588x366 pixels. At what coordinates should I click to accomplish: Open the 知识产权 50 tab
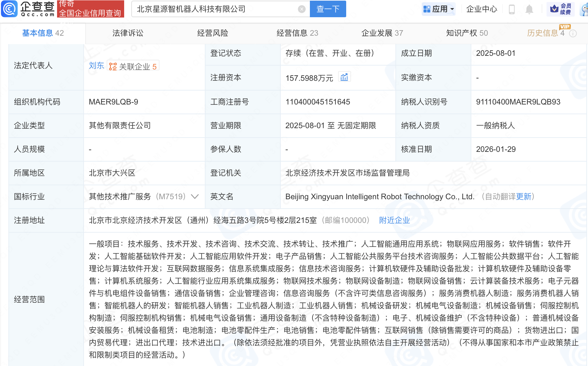[x=467, y=33]
